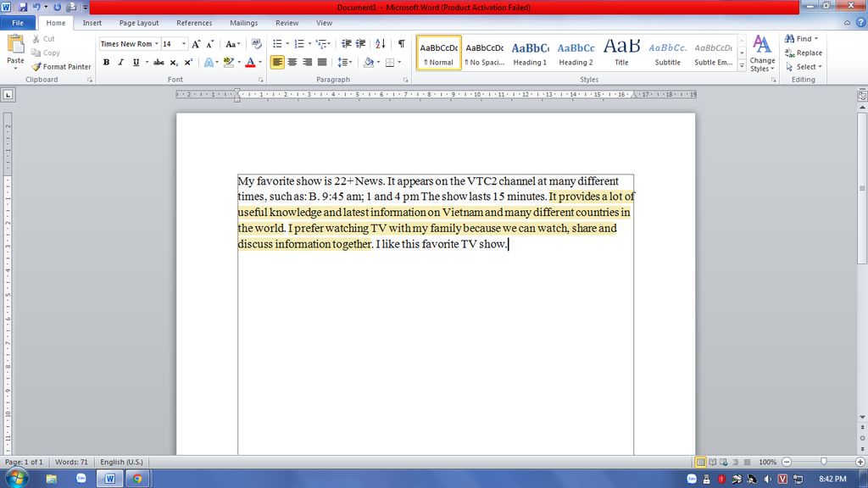
Task: Click tab selector box left of ruler
Action: point(8,95)
